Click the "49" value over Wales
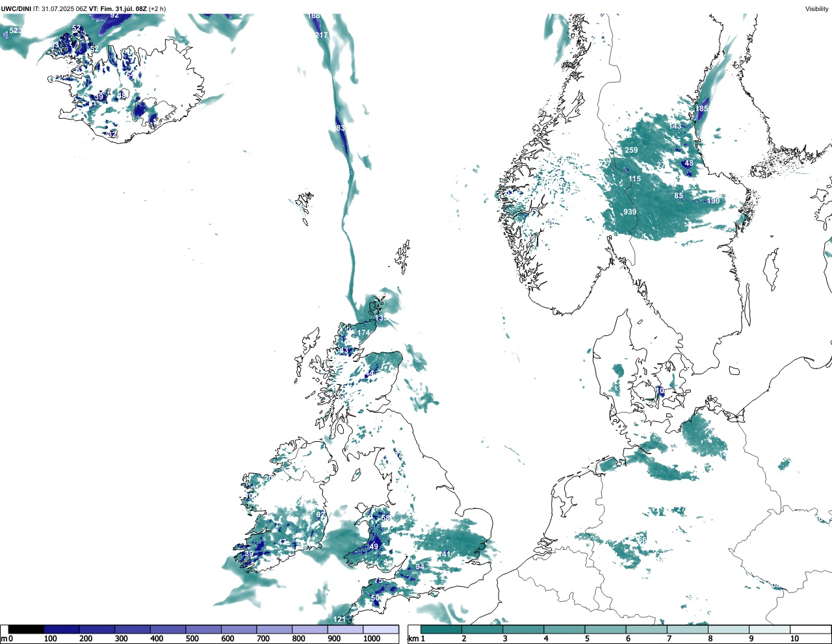This screenshot has height=644, width=832. [x=374, y=547]
